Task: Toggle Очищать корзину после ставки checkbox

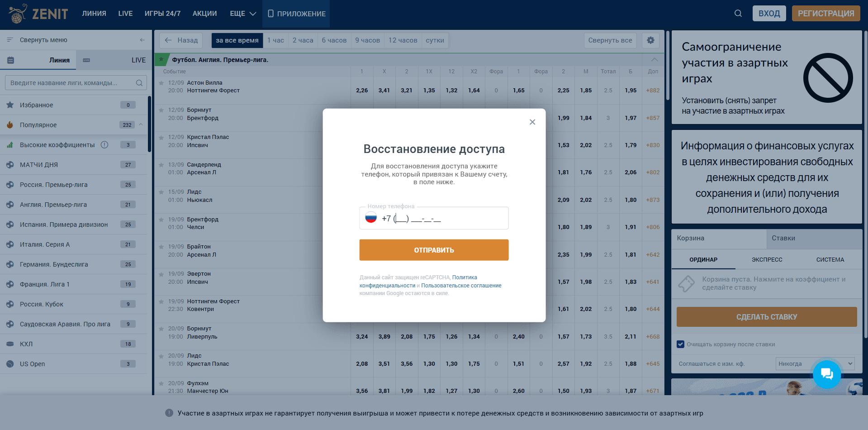Action: [x=680, y=344]
